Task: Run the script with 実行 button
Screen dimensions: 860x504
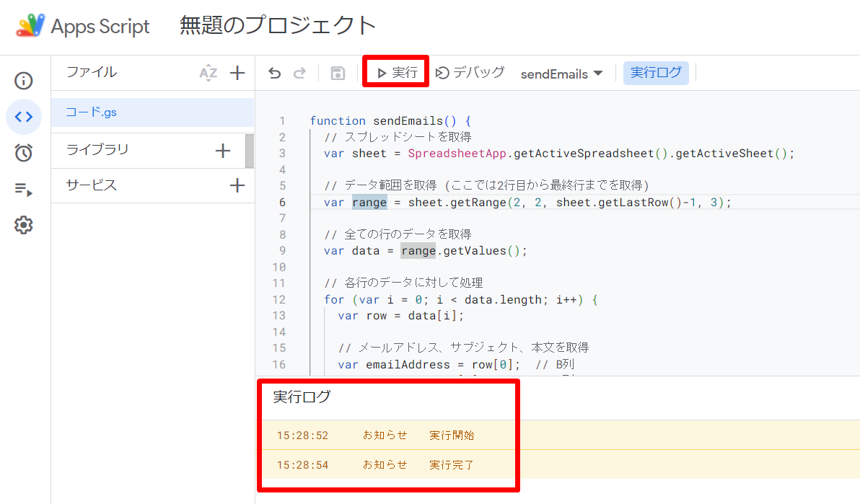Action: click(397, 72)
